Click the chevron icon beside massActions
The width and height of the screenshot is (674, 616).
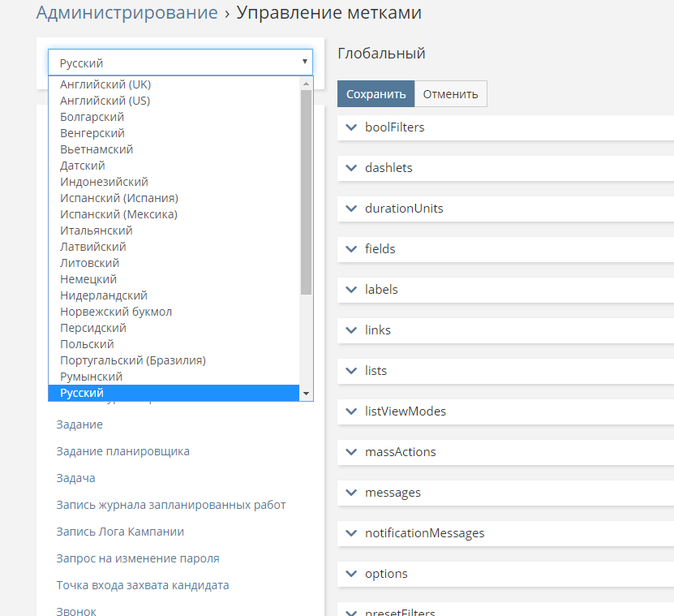(x=351, y=452)
